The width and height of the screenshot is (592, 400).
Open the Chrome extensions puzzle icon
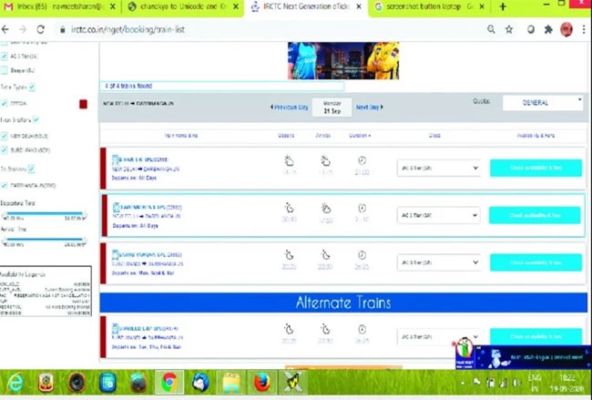[x=548, y=29]
